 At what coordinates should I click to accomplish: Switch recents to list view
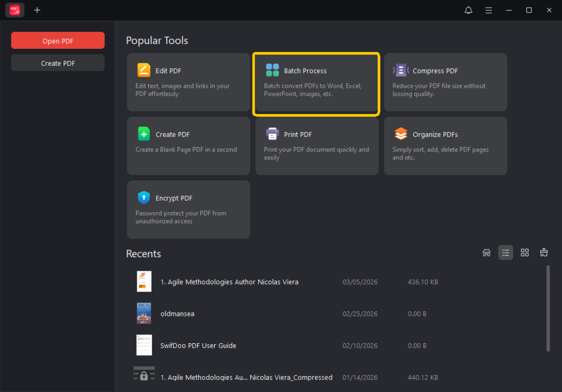click(505, 253)
